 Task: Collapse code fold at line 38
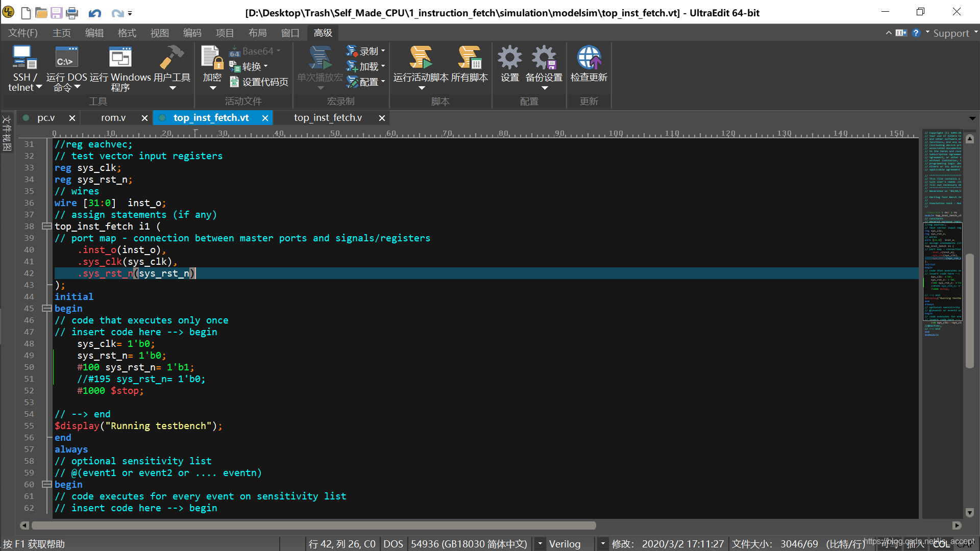click(46, 226)
